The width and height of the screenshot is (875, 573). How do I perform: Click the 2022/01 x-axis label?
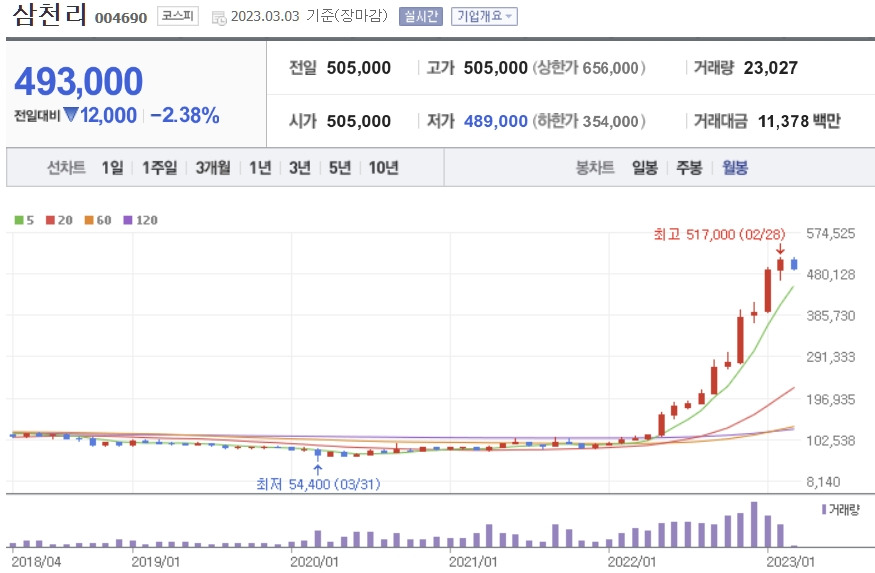click(632, 561)
